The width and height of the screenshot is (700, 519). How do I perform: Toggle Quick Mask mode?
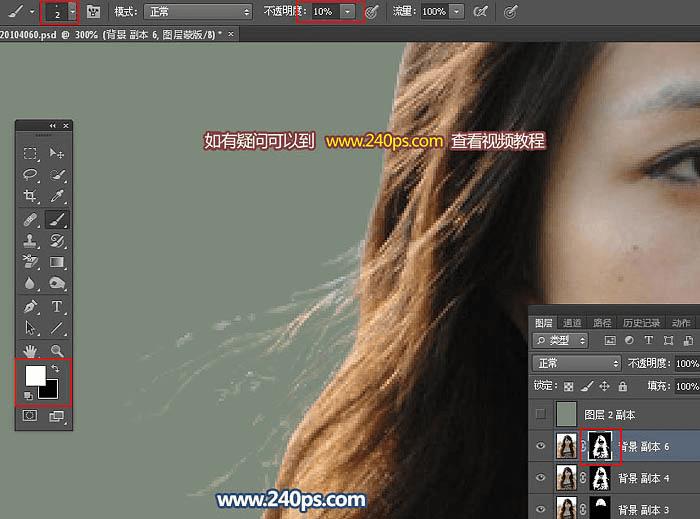point(30,416)
